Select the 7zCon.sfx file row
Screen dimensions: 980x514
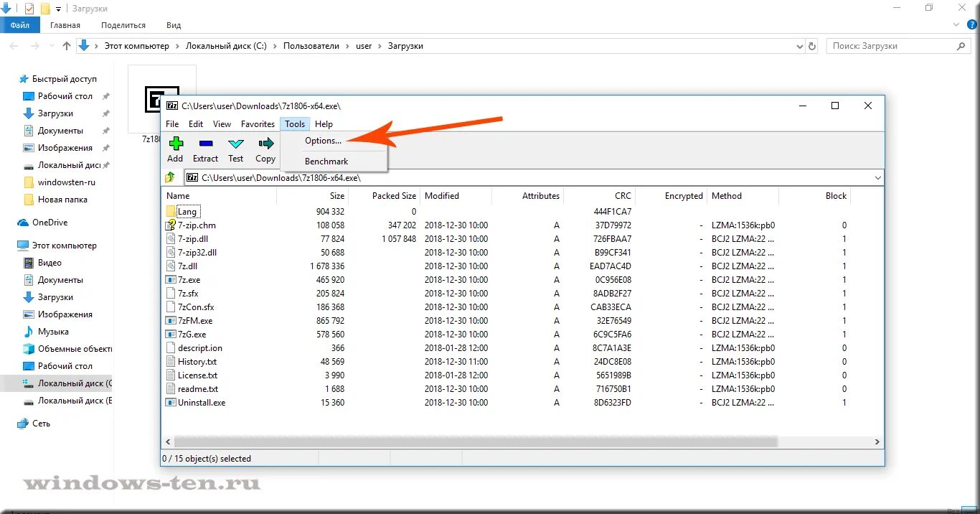pyautogui.click(x=506, y=307)
